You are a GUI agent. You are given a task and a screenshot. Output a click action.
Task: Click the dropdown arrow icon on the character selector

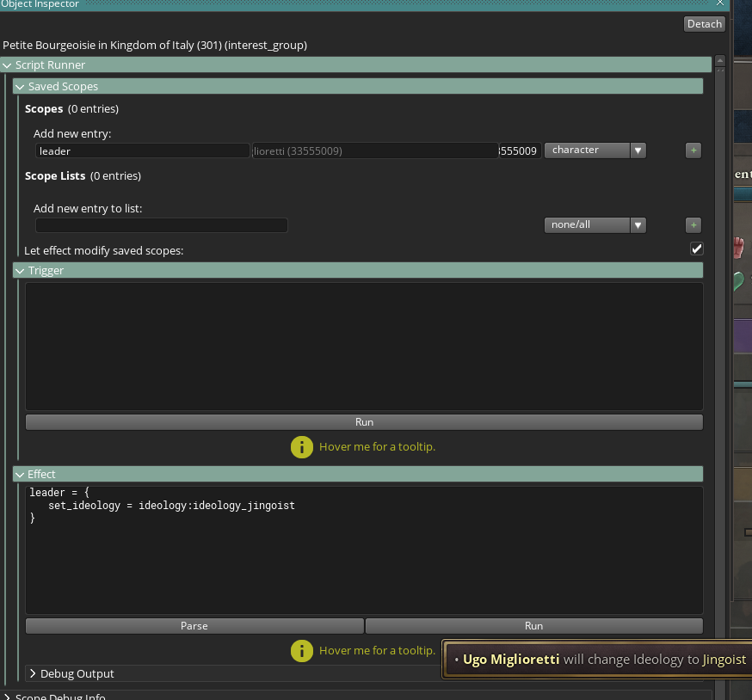(638, 150)
